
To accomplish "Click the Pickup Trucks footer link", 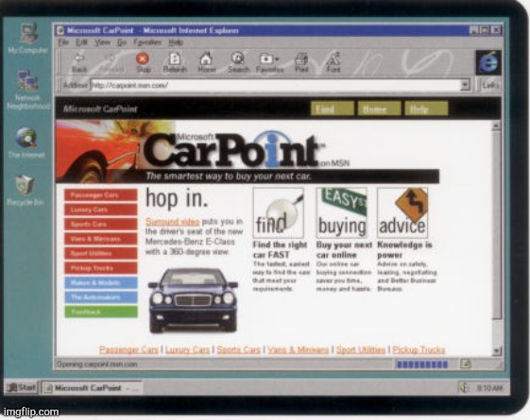I will [419, 349].
